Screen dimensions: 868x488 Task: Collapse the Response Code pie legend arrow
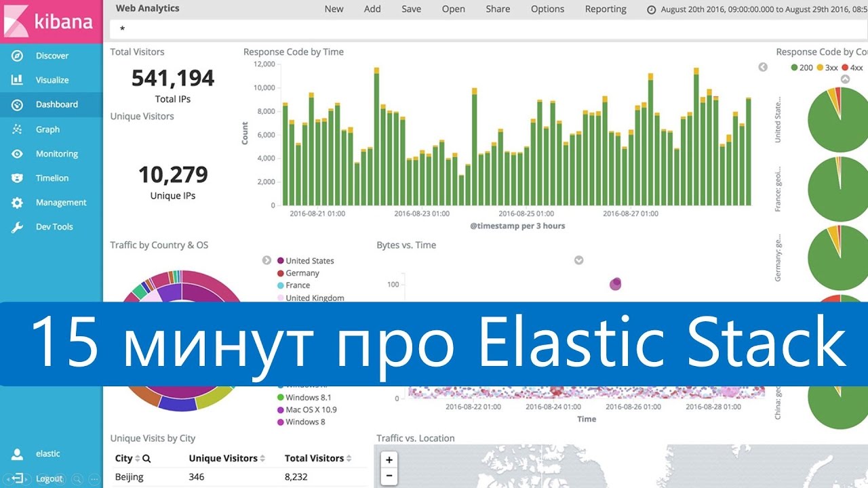point(763,67)
